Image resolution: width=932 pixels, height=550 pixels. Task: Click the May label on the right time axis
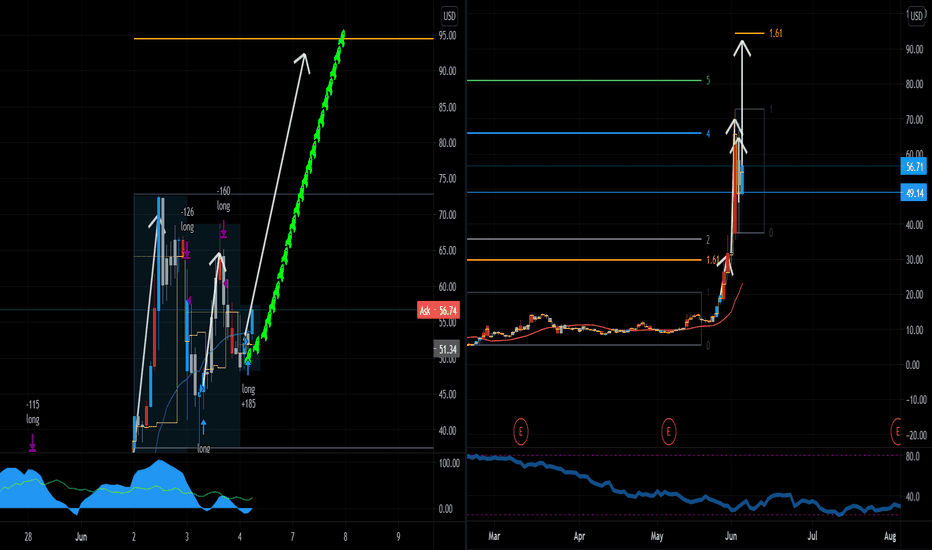657,536
